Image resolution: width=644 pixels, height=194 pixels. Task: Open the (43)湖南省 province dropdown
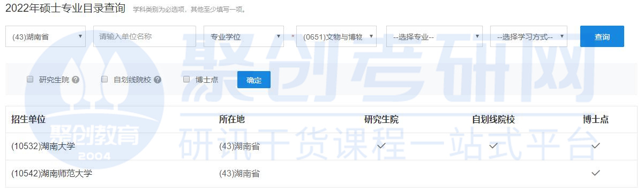pyautogui.click(x=46, y=36)
